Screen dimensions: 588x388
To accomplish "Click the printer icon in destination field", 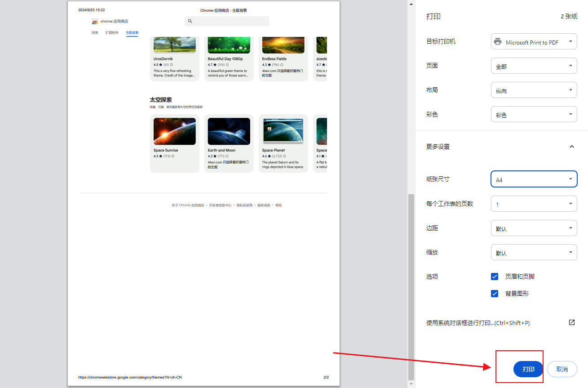I will coord(498,42).
